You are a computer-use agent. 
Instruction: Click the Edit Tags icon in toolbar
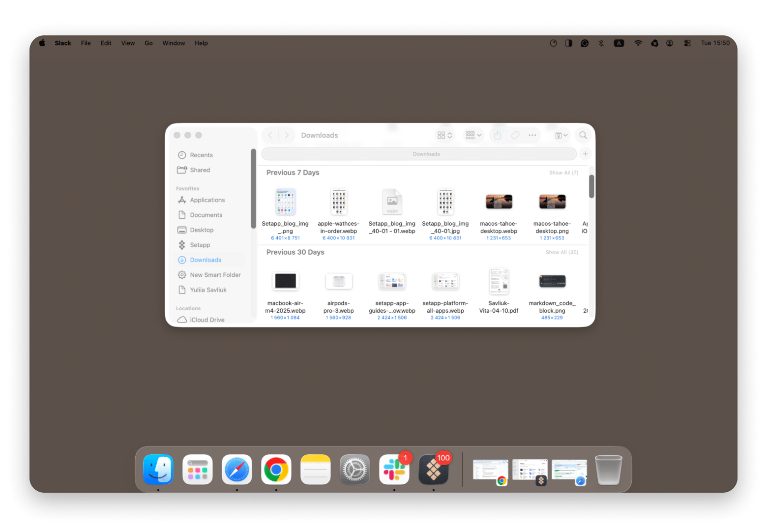(515, 135)
